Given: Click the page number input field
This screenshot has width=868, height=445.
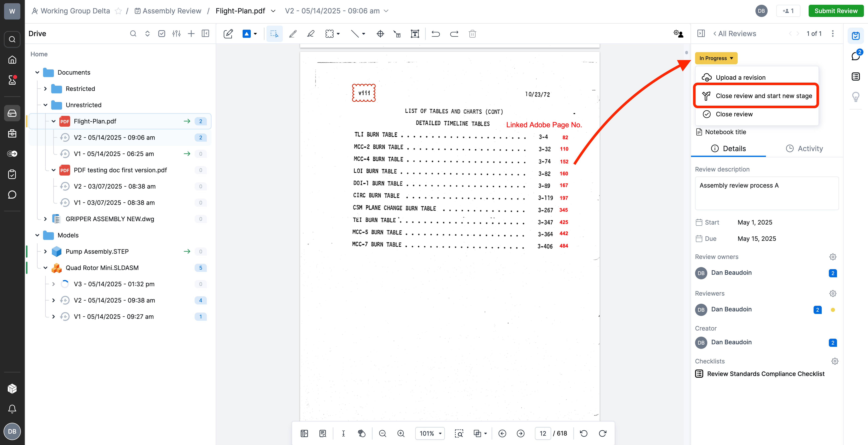Looking at the screenshot, I should (x=543, y=433).
